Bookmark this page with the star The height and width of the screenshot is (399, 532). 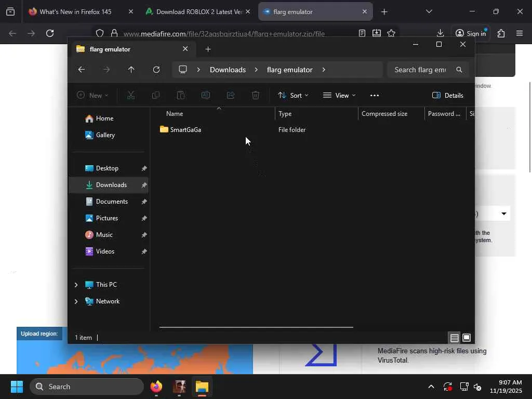click(x=391, y=33)
